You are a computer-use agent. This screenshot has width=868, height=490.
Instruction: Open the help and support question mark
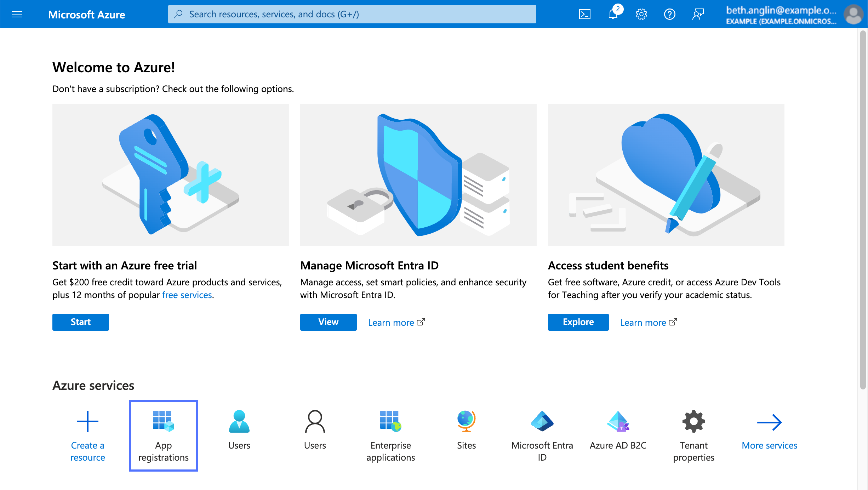(x=669, y=14)
